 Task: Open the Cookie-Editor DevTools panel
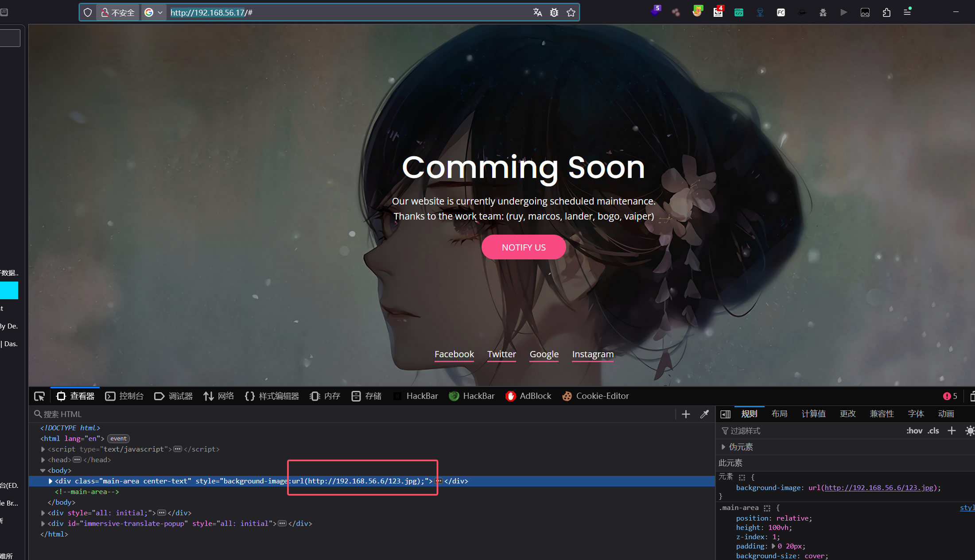click(x=596, y=396)
